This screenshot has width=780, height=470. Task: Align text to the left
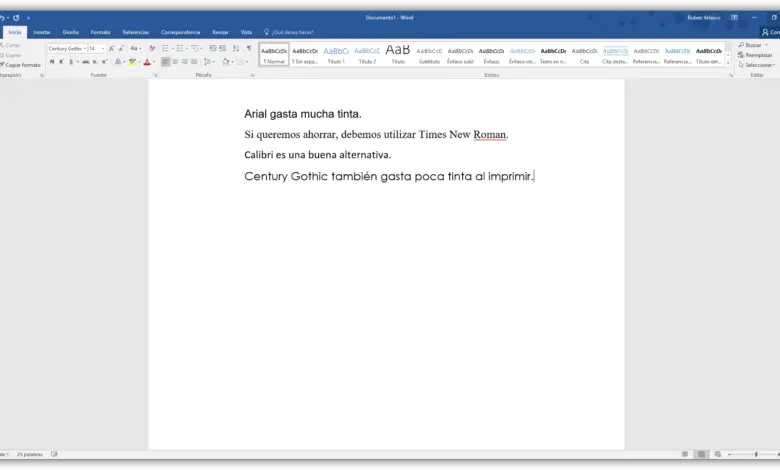point(165,62)
